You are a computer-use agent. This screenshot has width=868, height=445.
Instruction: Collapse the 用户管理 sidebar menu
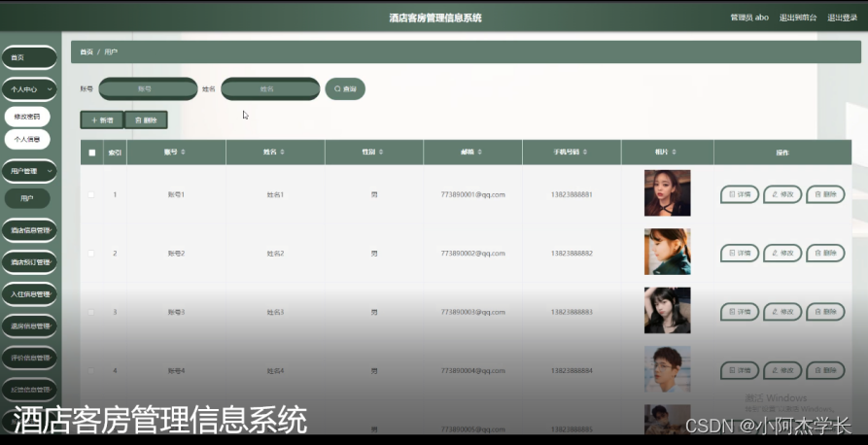click(29, 171)
